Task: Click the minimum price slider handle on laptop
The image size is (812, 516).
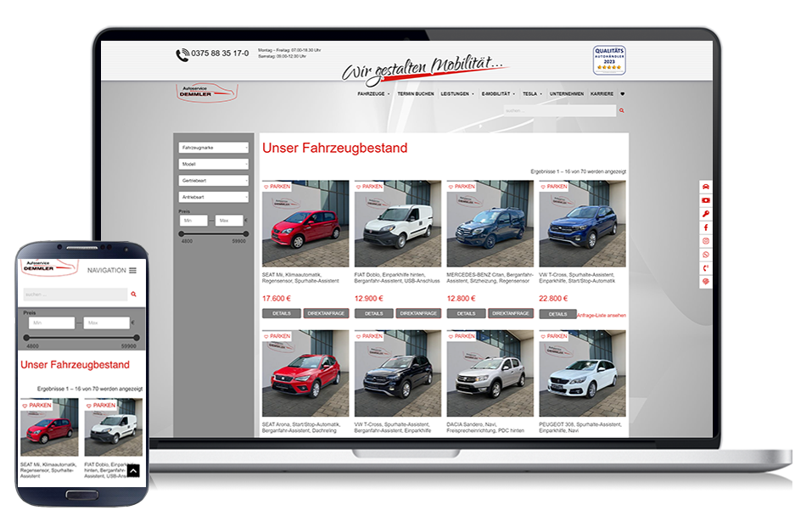Action: pos(182,234)
